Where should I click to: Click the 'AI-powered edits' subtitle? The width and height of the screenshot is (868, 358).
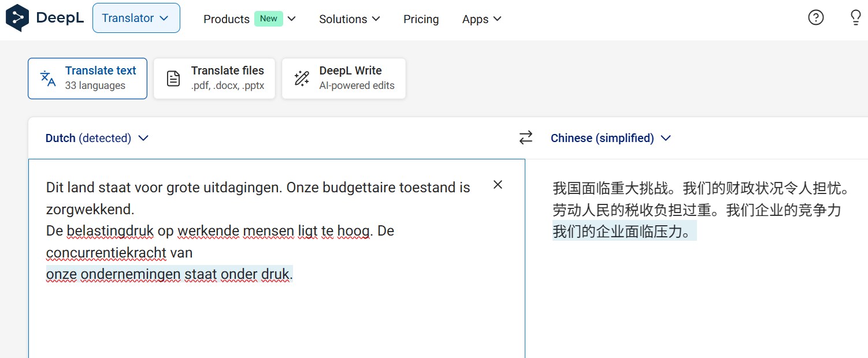357,85
